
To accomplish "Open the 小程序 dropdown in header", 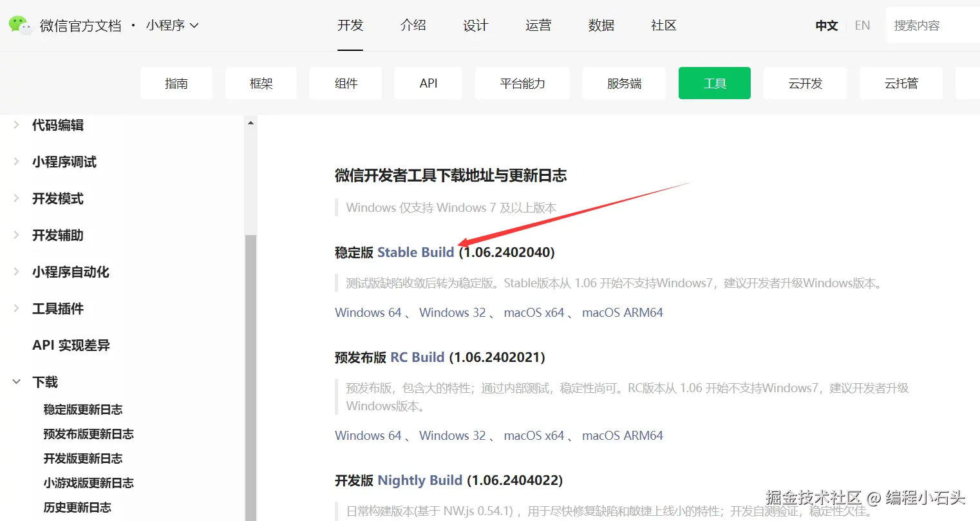I will tap(172, 25).
